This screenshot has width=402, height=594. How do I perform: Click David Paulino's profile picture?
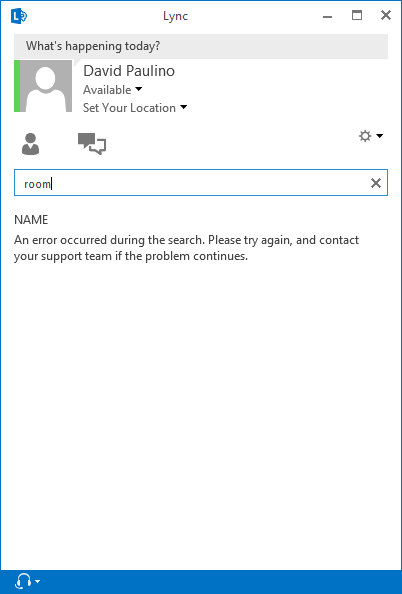pyautogui.click(x=46, y=86)
